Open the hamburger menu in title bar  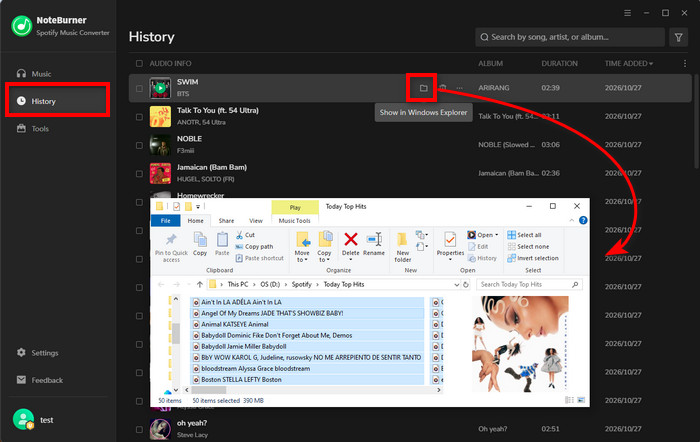627,13
